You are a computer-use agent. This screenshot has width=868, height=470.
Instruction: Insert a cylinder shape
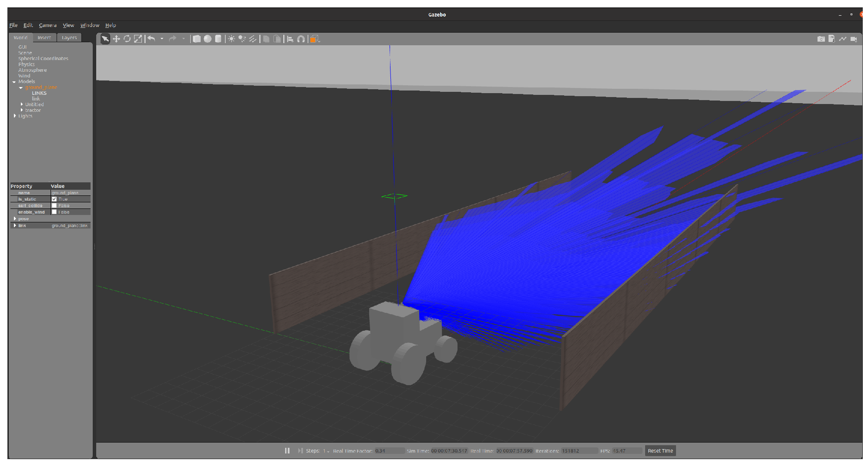tap(218, 39)
